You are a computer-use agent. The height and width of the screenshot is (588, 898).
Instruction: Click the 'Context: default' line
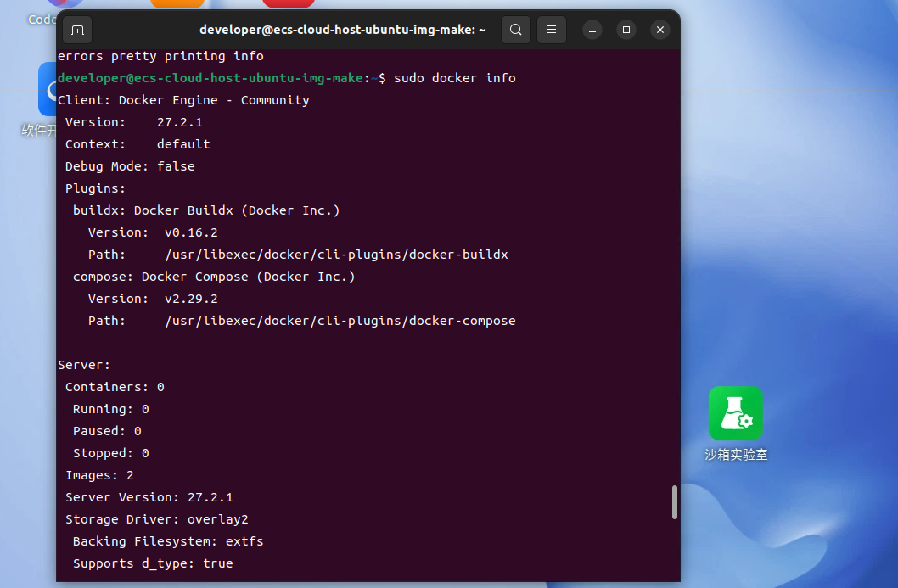point(138,144)
